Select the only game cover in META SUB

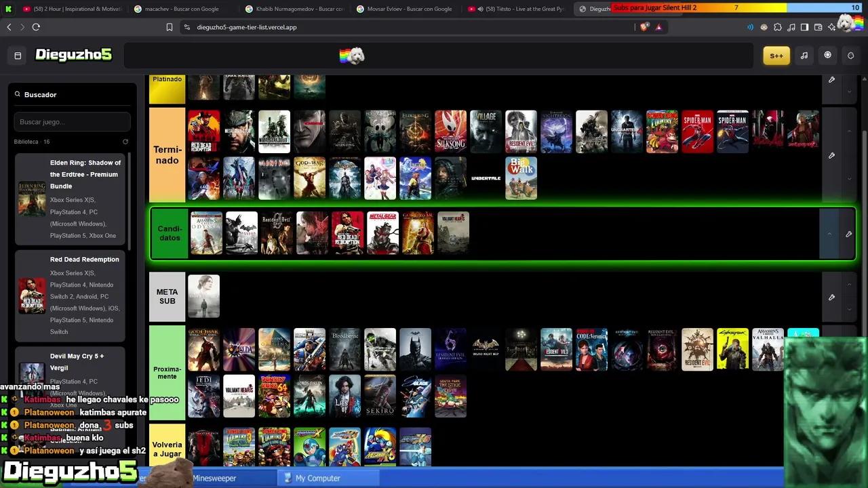point(204,296)
